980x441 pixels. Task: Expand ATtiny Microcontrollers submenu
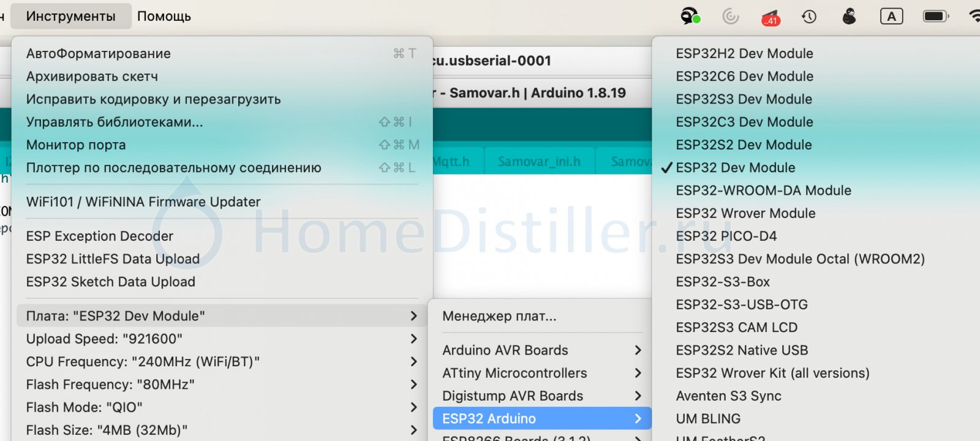coord(542,373)
